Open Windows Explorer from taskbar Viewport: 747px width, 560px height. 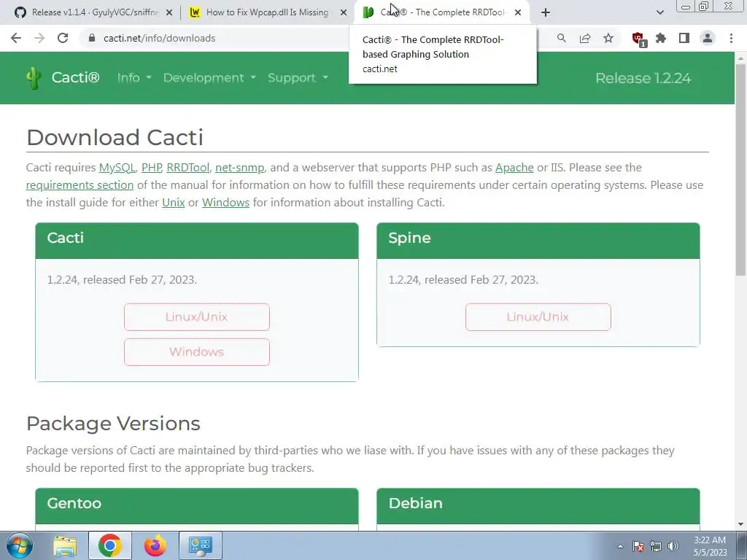[65, 545]
